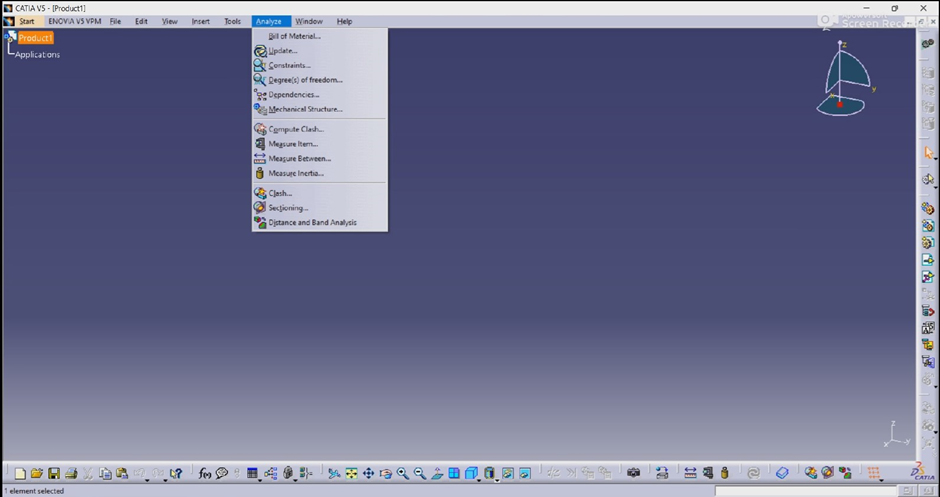Screen dimensions: 940x497
Task: Choose Update... in the Analyze menu
Action: (320, 51)
